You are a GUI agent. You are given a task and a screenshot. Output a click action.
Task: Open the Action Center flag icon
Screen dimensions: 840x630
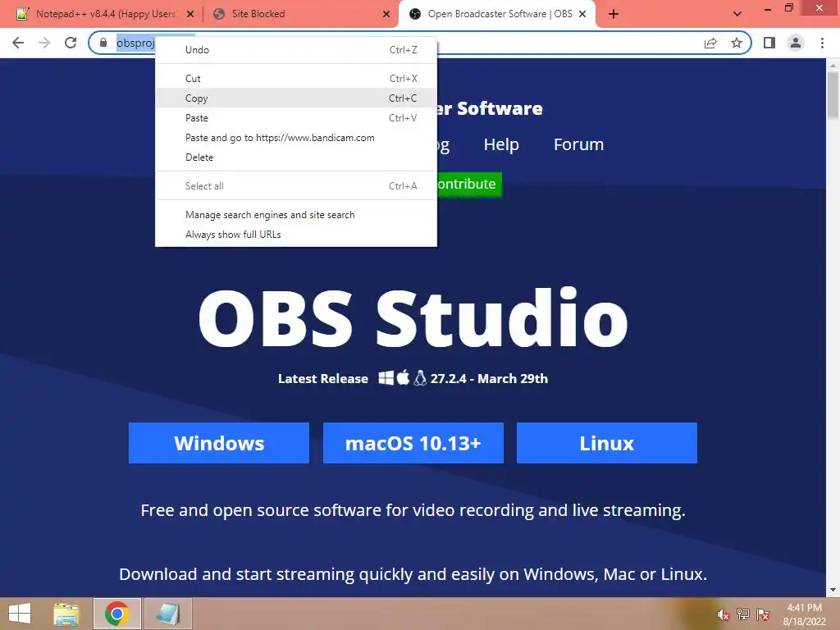[x=763, y=614]
